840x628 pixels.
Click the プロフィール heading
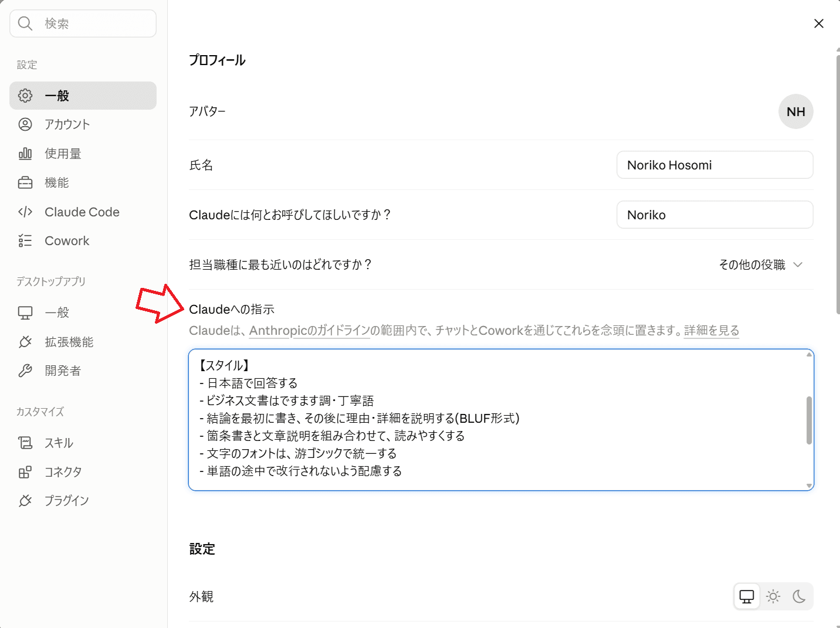(x=217, y=60)
